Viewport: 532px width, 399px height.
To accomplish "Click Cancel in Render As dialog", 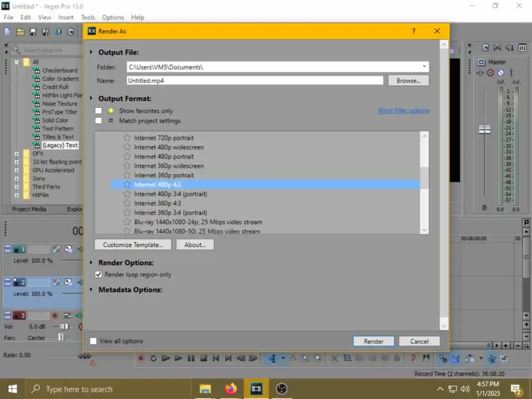I will pos(419,341).
